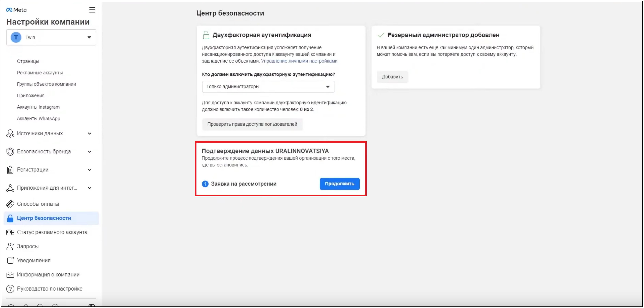Click the Информация о компании briefcase icon
Viewport: 644px width, 308px height.
(x=10, y=275)
